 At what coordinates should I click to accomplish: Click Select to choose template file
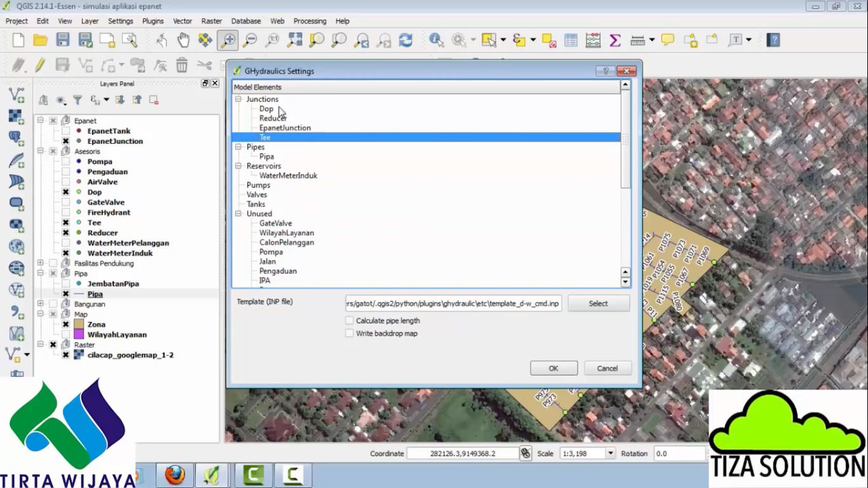point(598,304)
